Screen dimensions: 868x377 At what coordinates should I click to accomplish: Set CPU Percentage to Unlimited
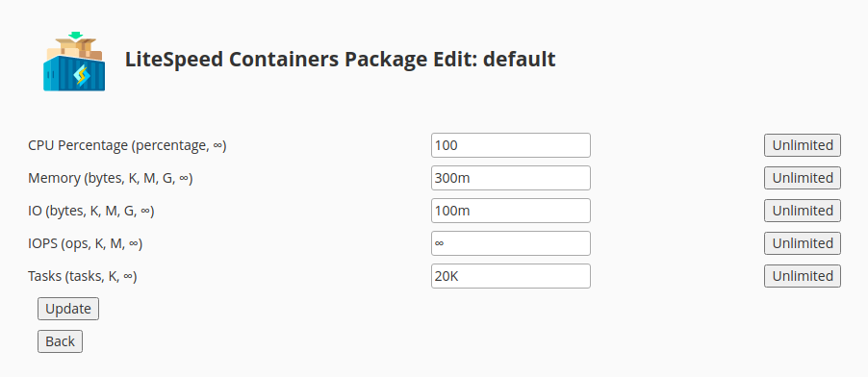click(x=803, y=145)
